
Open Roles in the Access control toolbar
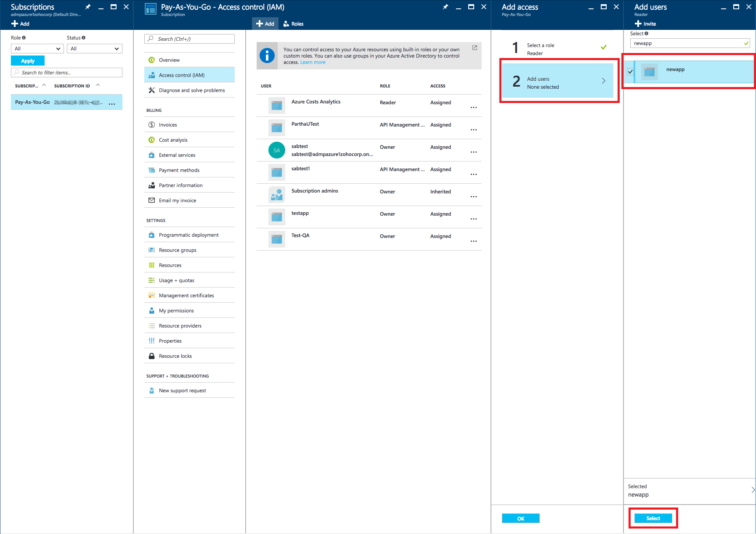(293, 24)
